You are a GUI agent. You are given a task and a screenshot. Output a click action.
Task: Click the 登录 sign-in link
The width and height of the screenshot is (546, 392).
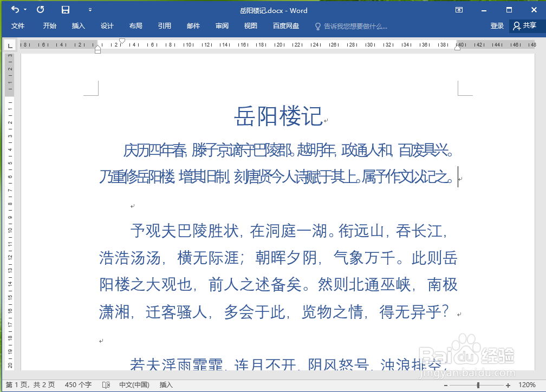[497, 25]
